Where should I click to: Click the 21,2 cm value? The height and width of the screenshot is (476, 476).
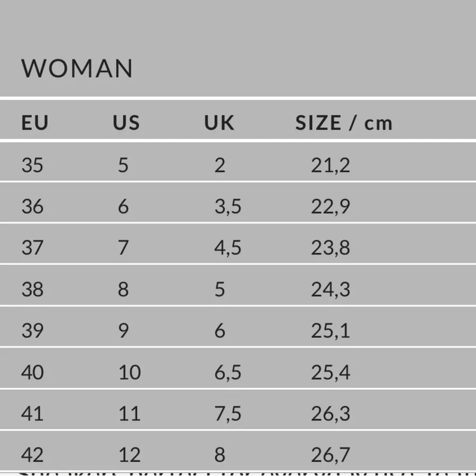pos(331,165)
